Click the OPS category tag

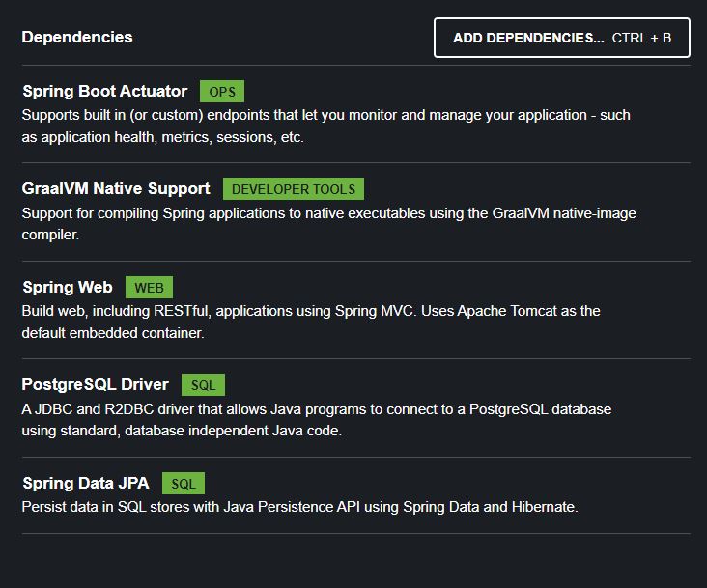pyautogui.click(x=222, y=92)
